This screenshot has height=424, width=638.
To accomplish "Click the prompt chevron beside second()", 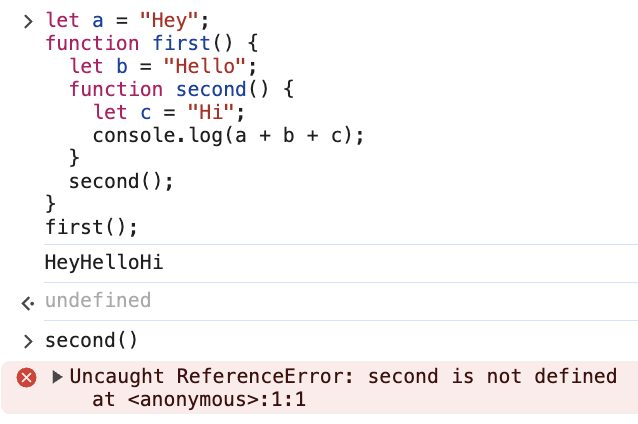I will 28,341.
